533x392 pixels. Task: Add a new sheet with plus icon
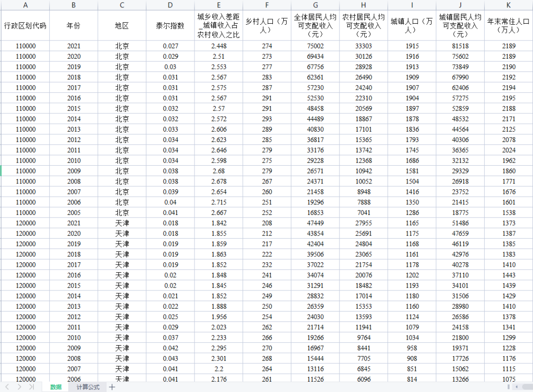click(x=112, y=387)
